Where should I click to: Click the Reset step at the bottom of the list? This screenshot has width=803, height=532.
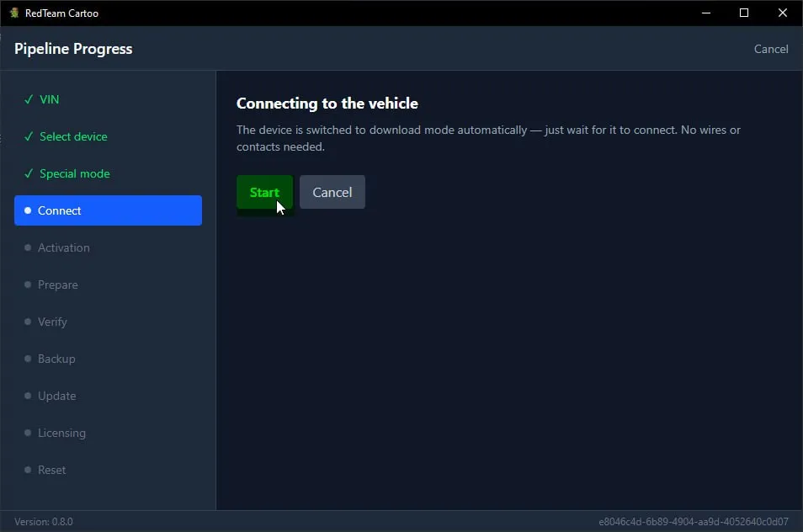point(108,470)
